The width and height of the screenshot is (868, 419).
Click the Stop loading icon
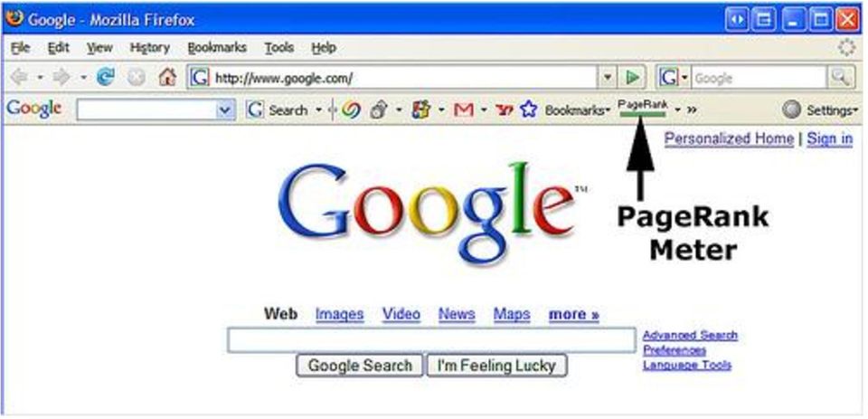(x=137, y=78)
